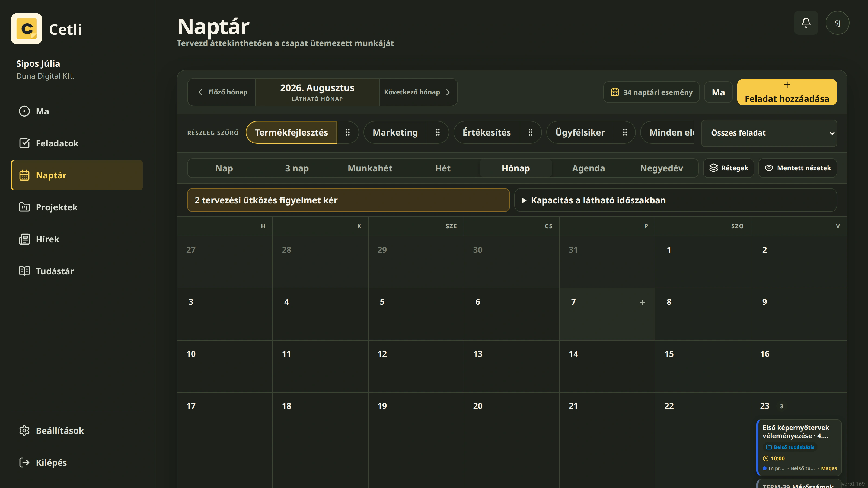Viewport: 868px width, 488px height.
Task: Select August 17 day cell
Action: (x=225, y=440)
